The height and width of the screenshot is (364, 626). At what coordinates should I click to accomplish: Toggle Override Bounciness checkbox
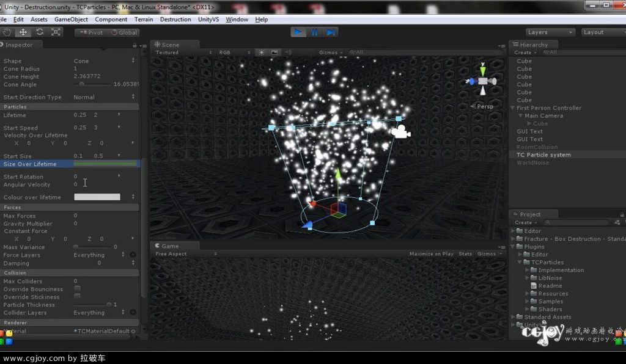point(77,289)
